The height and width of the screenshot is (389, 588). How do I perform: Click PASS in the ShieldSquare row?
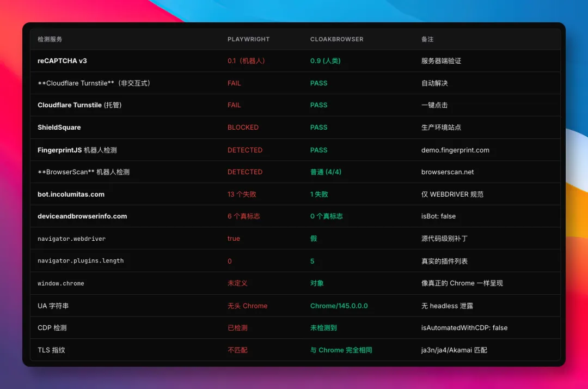point(318,127)
